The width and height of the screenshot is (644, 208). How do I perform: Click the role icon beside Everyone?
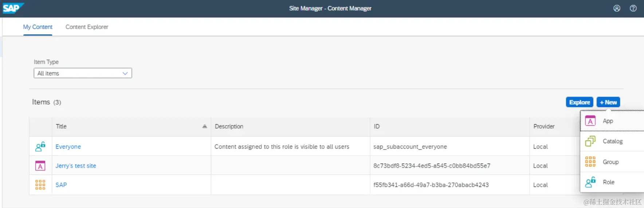(40, 146)
